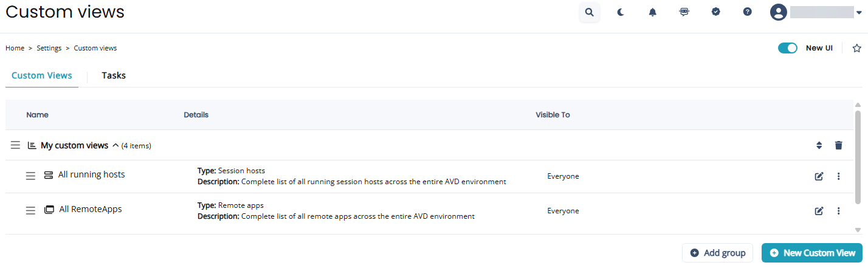Click the Add group button
868x268 pixels.
tap(718, 253)
